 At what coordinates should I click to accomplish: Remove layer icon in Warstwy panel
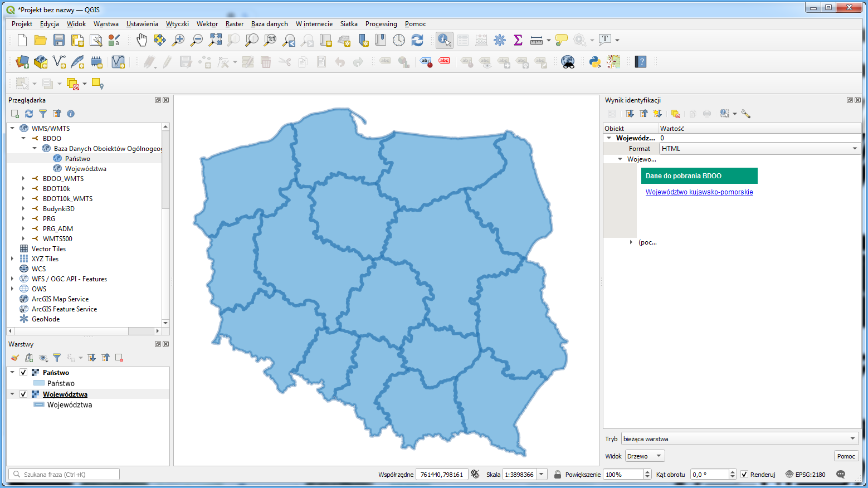tap(119, 358)
